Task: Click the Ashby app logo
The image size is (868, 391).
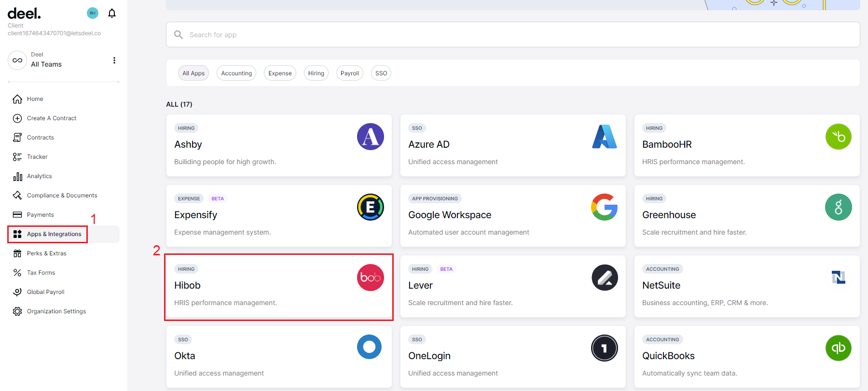Action: click(x=371, y=137)
